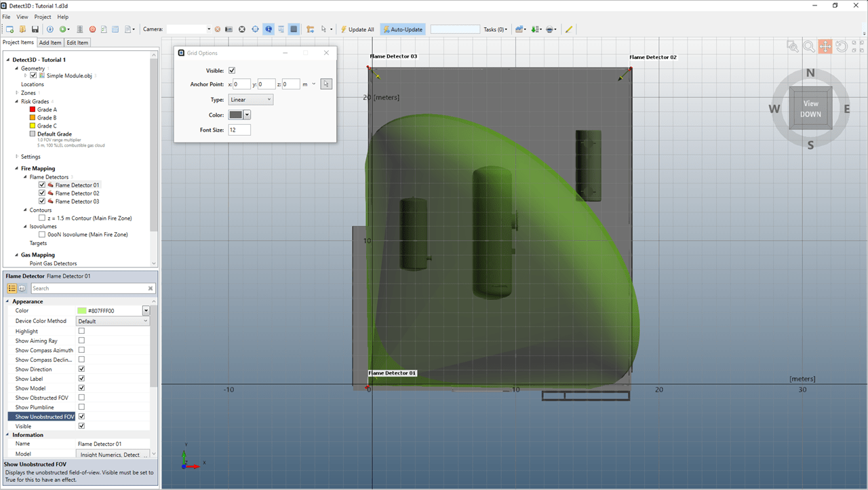Open the grid Type dropdown showing Linear
Image resolution: width=868 pixels, height=490 pixels.
coord(250,100)
